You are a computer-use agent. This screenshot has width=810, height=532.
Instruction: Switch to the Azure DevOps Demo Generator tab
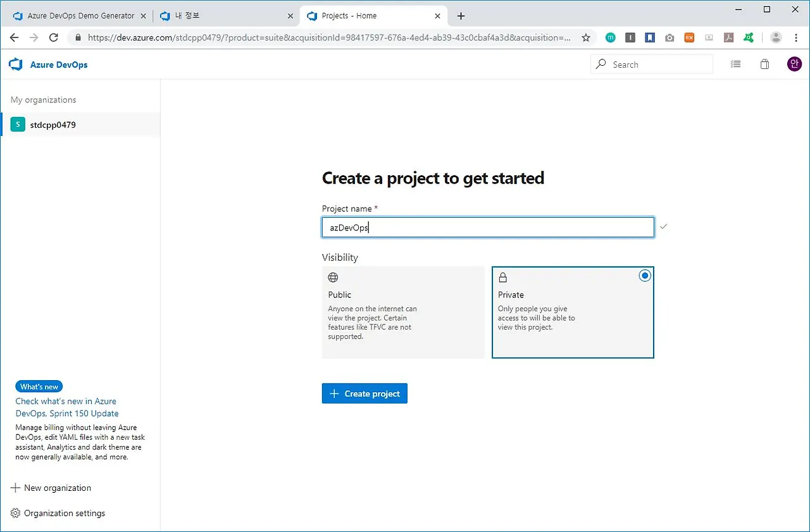pyautogui.click(x=79, y=16)
